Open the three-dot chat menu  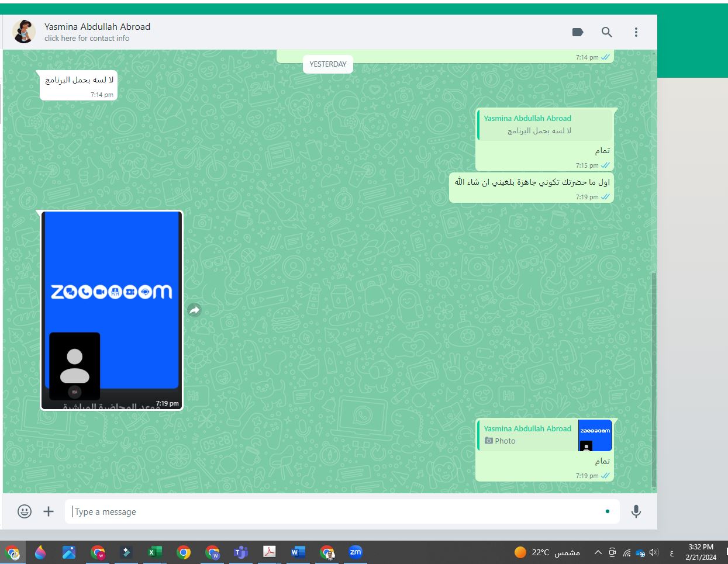pos(636,32)
